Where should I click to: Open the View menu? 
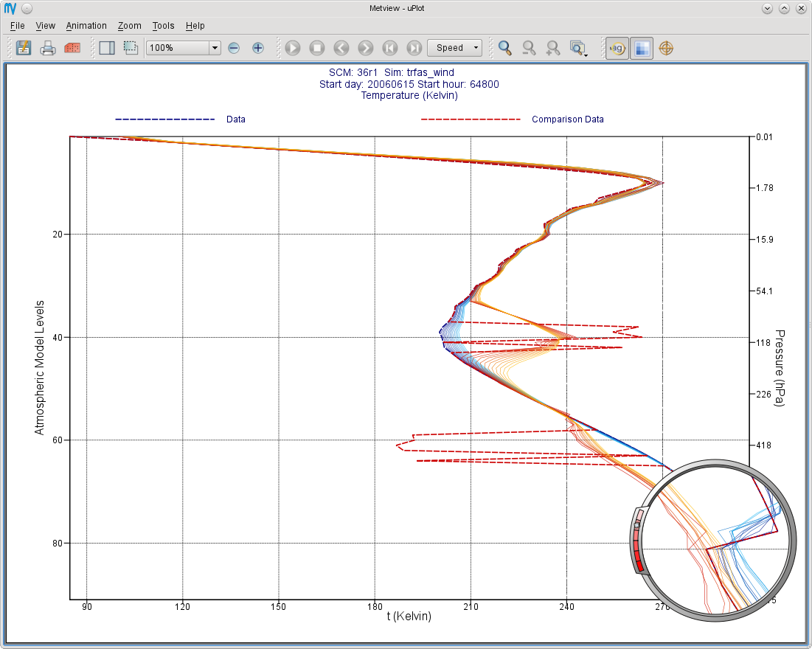pyautogui.click(x=45, y=25)
